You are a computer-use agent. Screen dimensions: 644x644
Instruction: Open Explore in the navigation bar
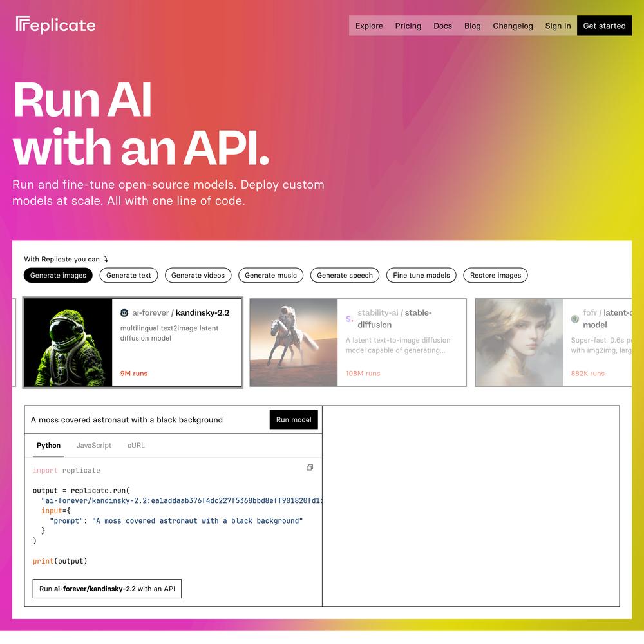point(369,26)
